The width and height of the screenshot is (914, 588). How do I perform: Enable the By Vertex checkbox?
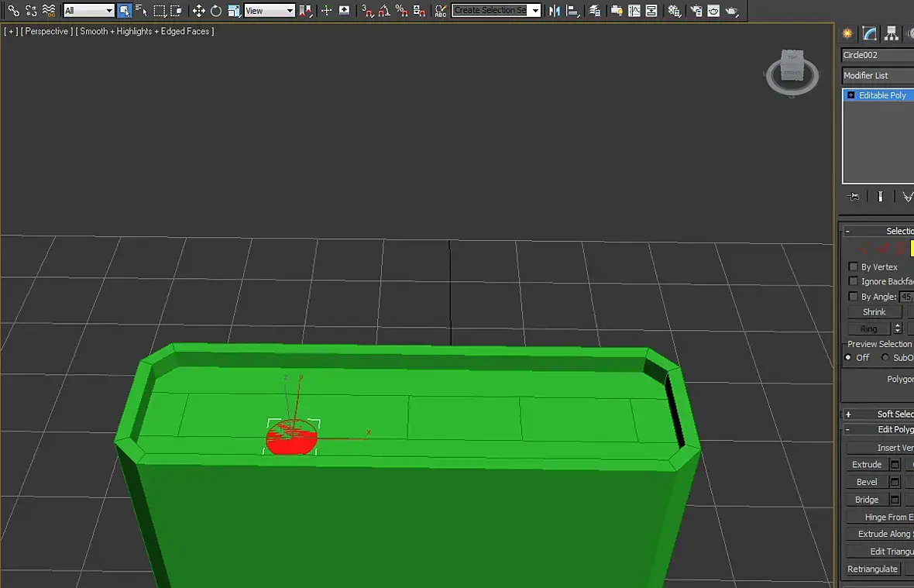point(854,266)
